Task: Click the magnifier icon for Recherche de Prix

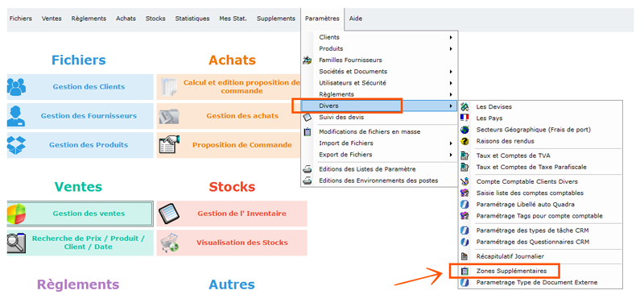Action: [16, 243]
